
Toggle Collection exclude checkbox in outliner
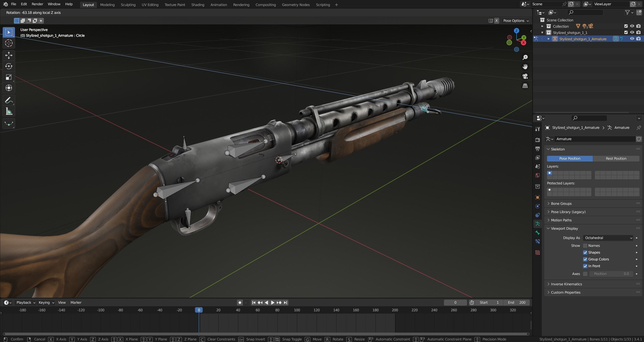(x=626, y=26)
